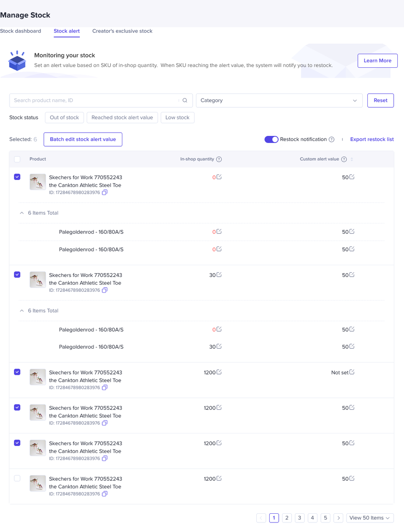Click help icon beside Custom alert value header
Image resolution: width=404 pixels, height=532 pixels.
[344, 159]
